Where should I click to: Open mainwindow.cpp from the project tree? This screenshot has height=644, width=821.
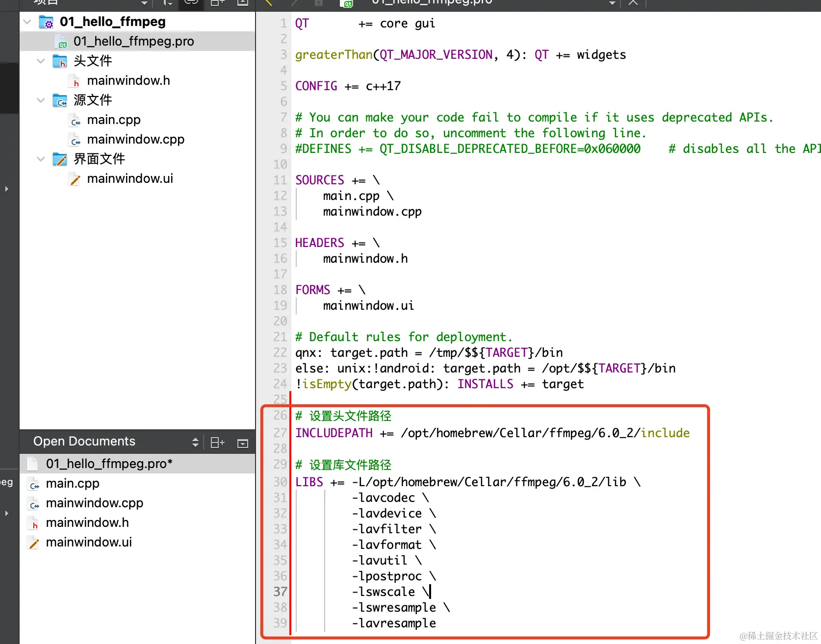[136, 140]
